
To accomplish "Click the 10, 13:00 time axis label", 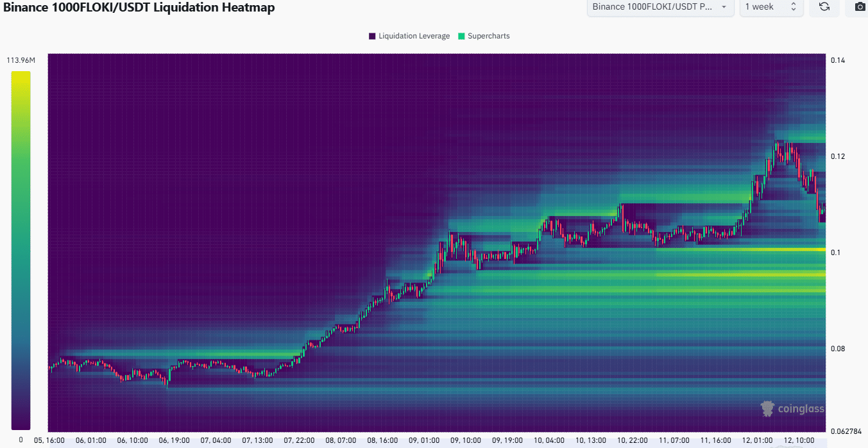I will tap(591, 441).
